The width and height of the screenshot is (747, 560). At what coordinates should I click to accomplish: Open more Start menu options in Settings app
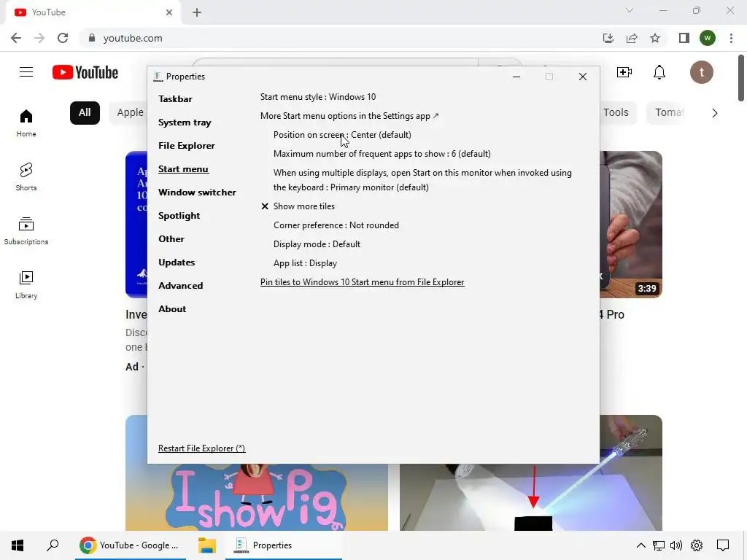pyautogui.click(x=349, y=116)
